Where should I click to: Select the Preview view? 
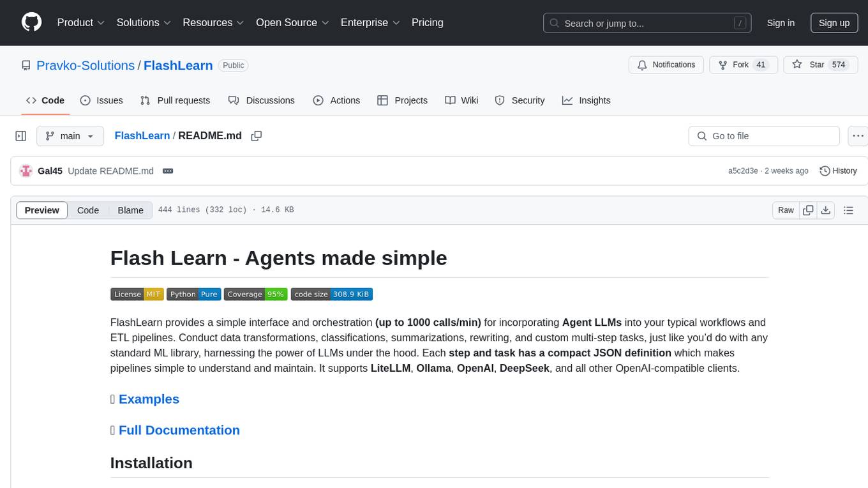(42, 210)
